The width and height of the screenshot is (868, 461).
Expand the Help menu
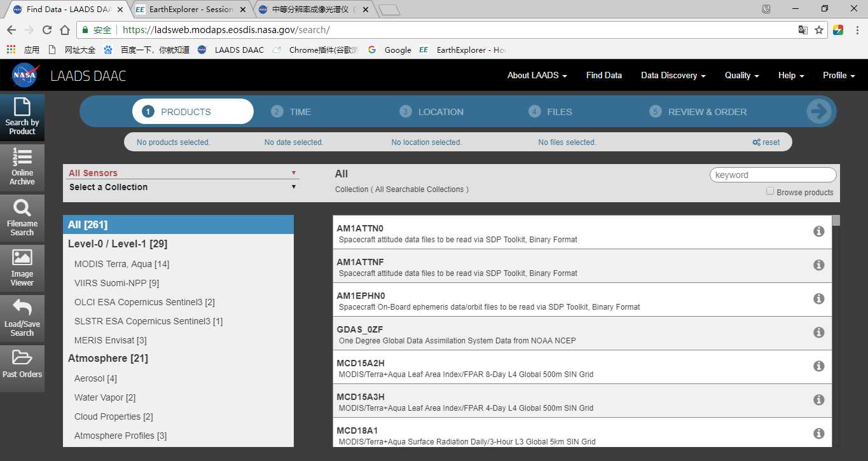tap(791, 75)
